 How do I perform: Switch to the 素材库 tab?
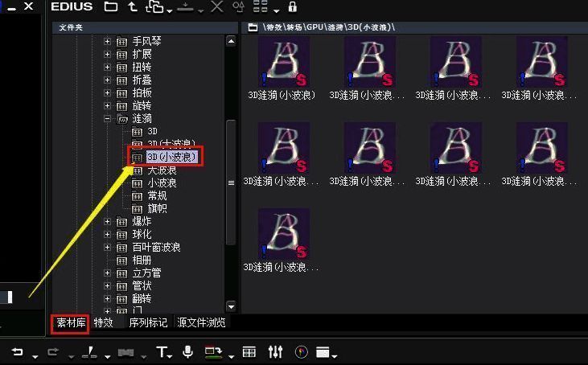pos(71,323)
